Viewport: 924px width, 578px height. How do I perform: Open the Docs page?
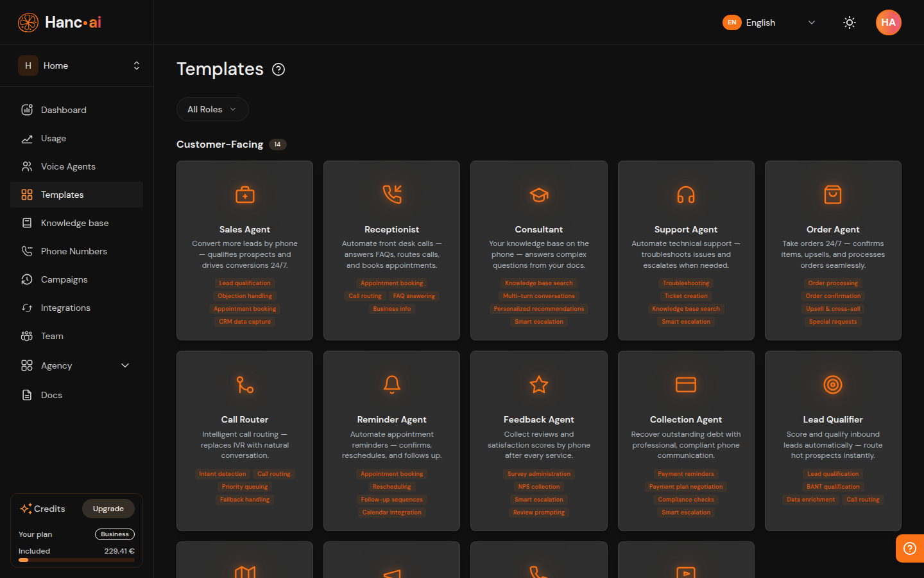pyautogui.click(x=51, y=395)
